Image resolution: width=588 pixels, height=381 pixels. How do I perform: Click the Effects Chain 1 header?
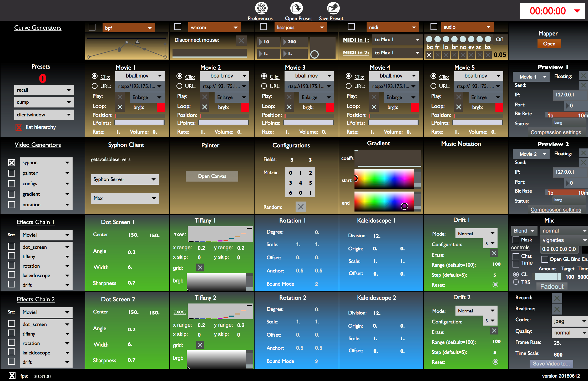[36, 222]
